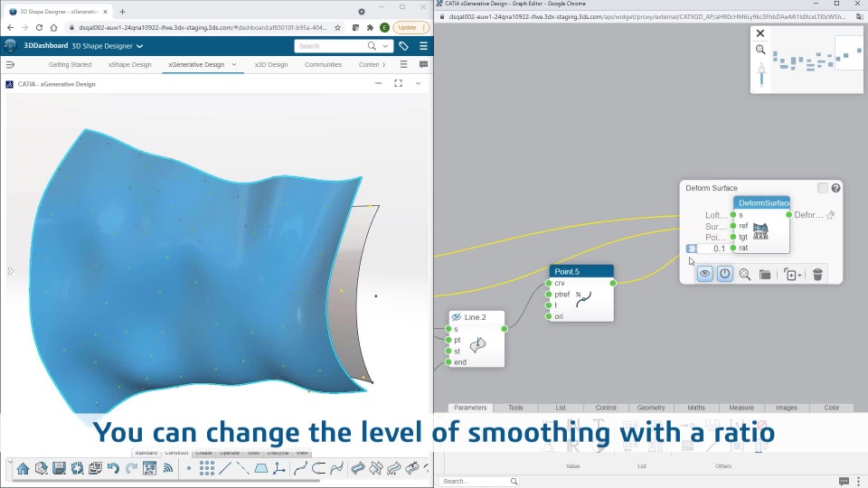Click the update refresh arrows icon

pos(78,469)
